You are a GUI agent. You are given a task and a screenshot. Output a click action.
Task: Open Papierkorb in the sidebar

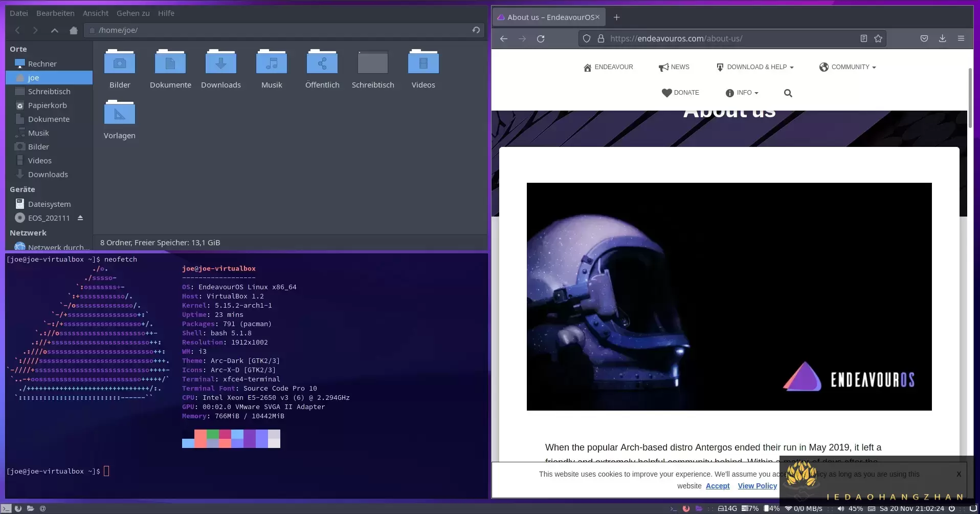(49, 105)
